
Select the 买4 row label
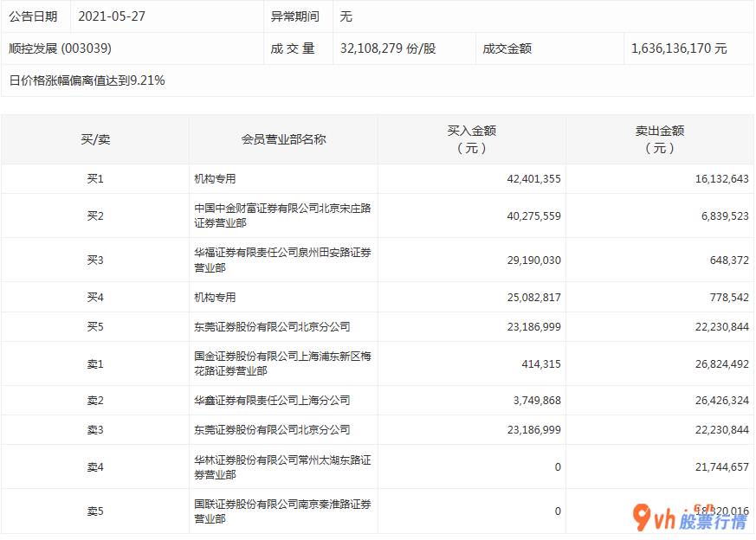coord(95,297)
